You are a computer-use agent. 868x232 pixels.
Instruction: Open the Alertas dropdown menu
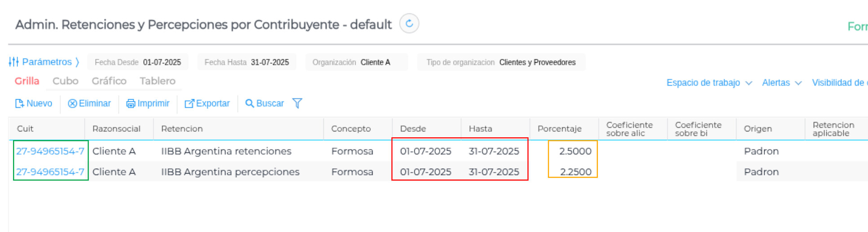pos(781,83)
